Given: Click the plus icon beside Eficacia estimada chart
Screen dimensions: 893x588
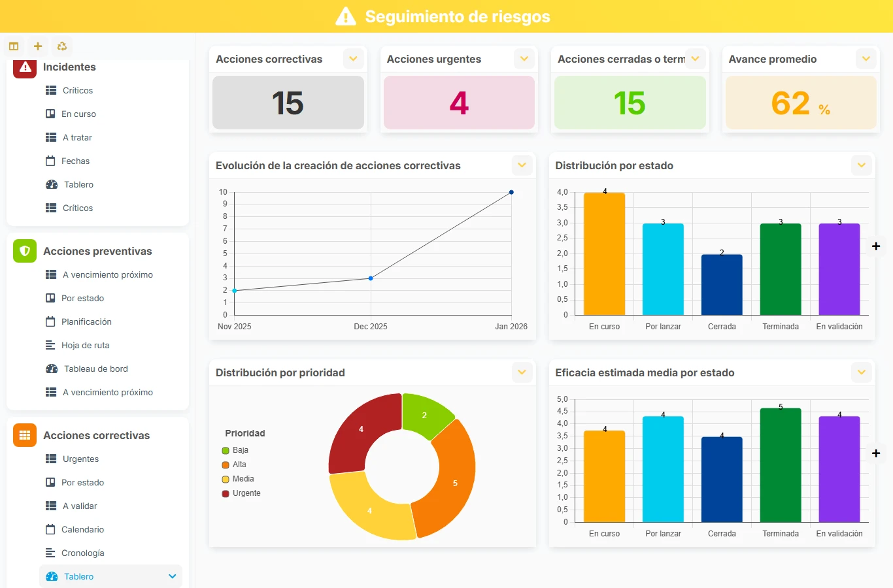Looking at the screenshot, I should click(876, 453).
